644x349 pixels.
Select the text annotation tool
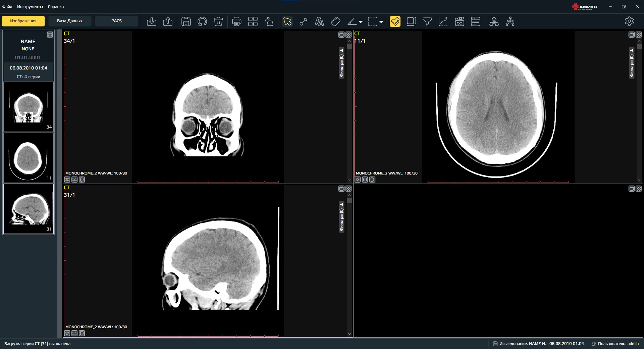[320, 21]
